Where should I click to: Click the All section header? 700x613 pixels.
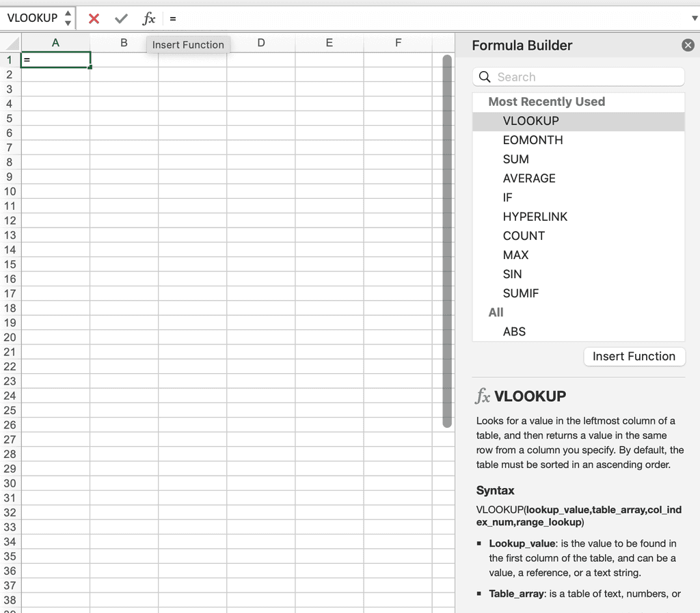point(496,312)
